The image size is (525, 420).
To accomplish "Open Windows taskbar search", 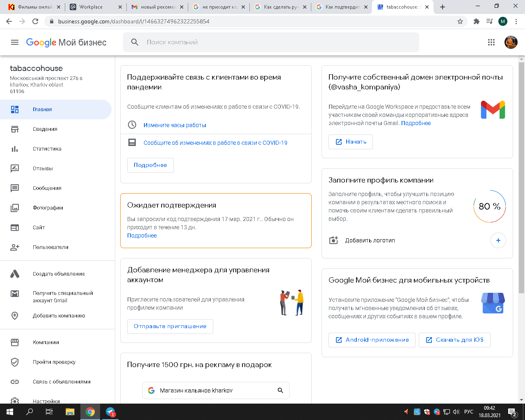I will pos(30,412).
